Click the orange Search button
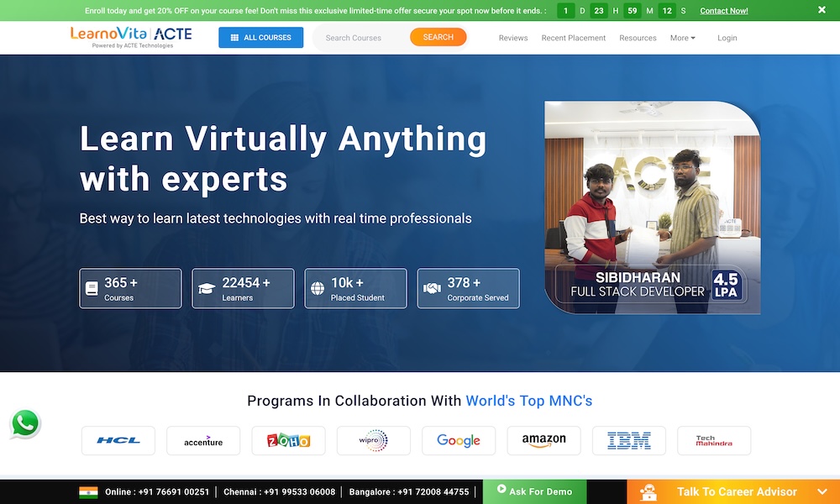The width and height of the screenshot is (840, 504). click(x=438, y=37)
